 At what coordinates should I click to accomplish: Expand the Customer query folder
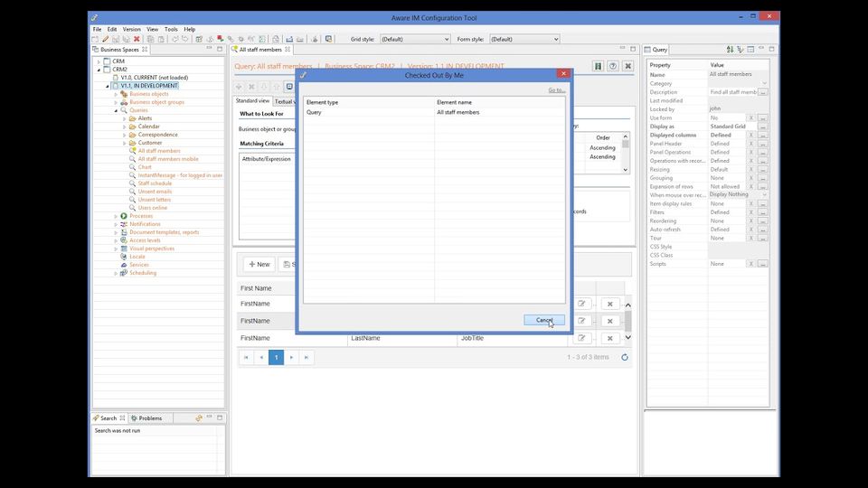124,143
